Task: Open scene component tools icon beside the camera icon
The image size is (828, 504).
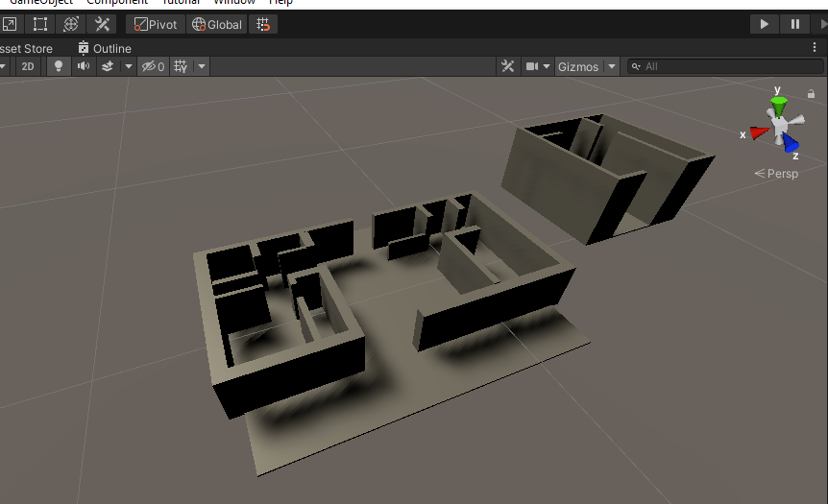Action: (508, 66)
